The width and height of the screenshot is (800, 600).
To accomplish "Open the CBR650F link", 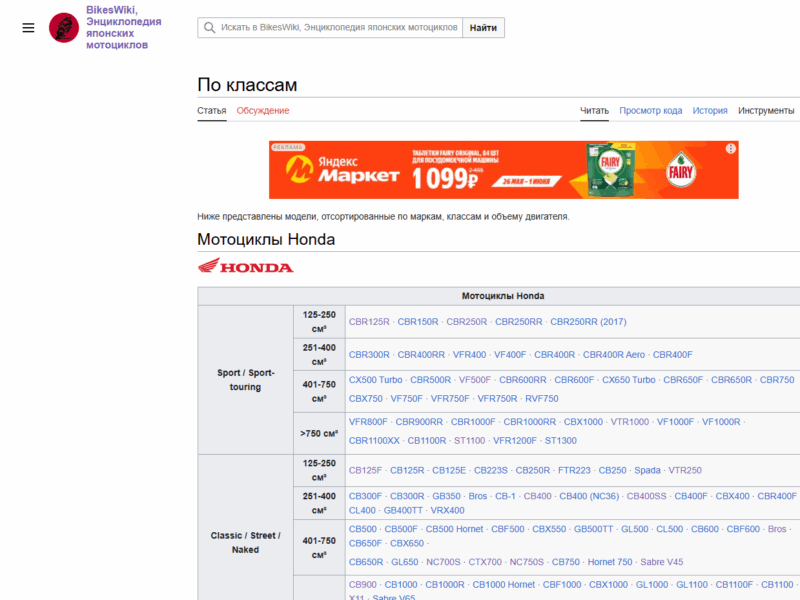I will [x=683, y=380].
